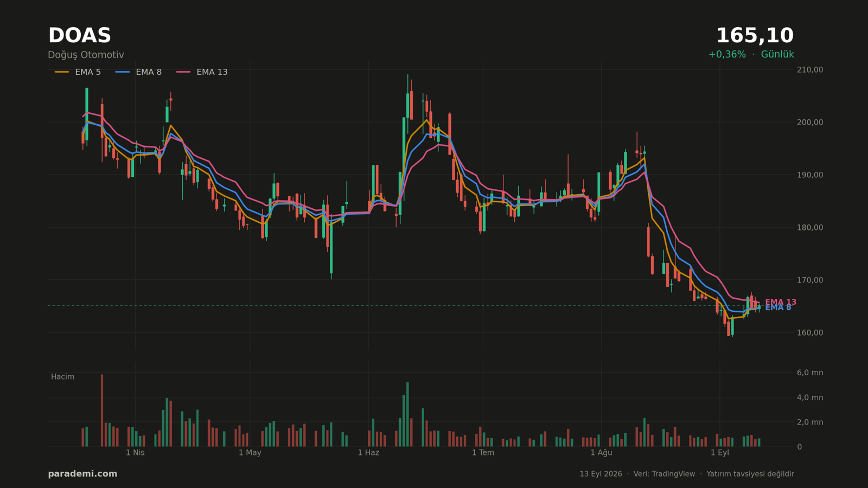Screen dimensions: 868x488
Task: Click the 1 May date label
Action: (x=250, y=453)
